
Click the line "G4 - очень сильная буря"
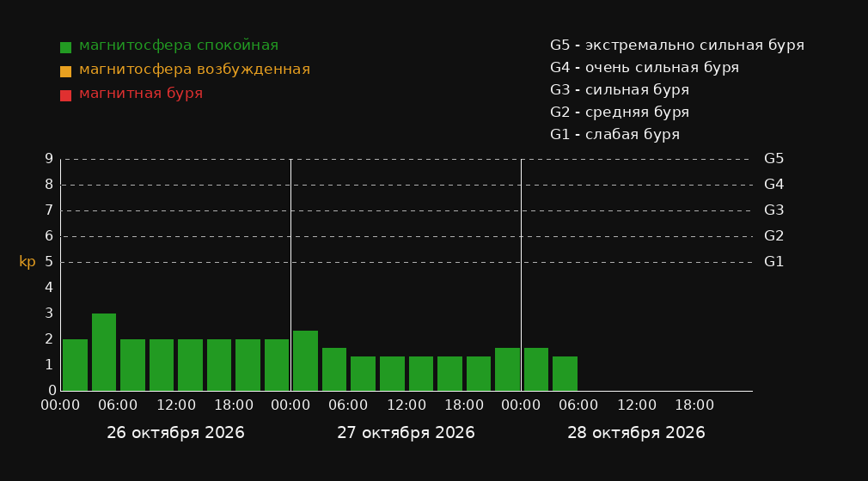(645, 68)
